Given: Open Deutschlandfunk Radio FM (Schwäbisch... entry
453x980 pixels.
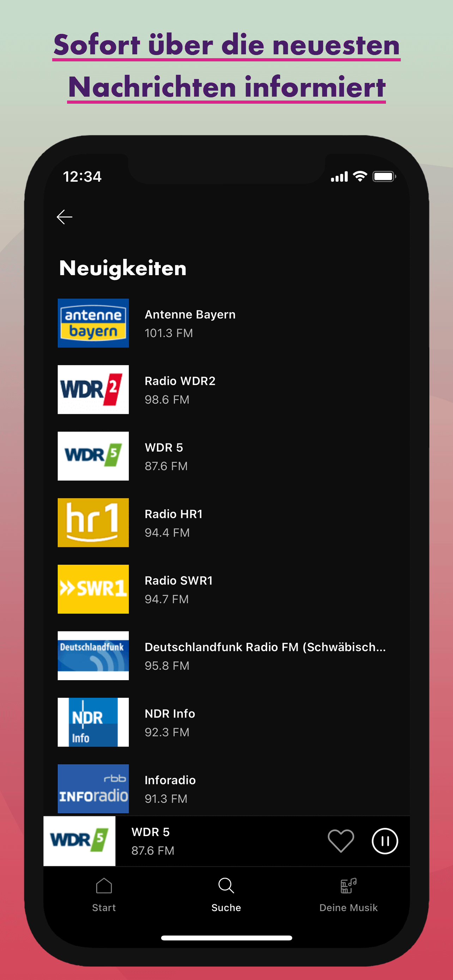Looking at the screenshot, I should click(x=265, y=647).
